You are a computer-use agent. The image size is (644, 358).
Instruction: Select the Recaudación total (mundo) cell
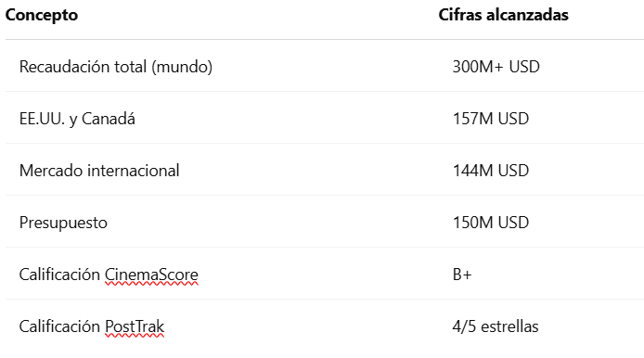(x=116, y=67)
